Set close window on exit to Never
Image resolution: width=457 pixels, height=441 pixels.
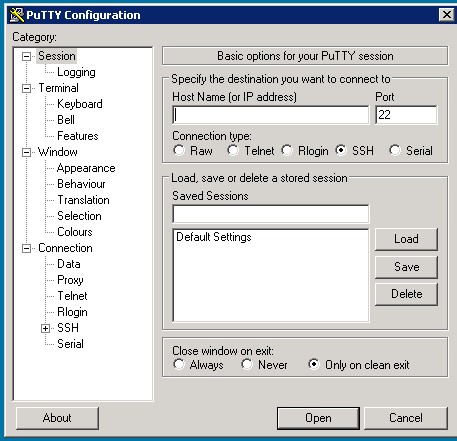coord(247,364)
